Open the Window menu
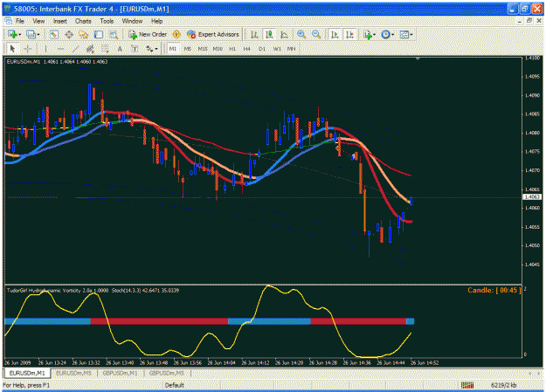 [132, 21]
